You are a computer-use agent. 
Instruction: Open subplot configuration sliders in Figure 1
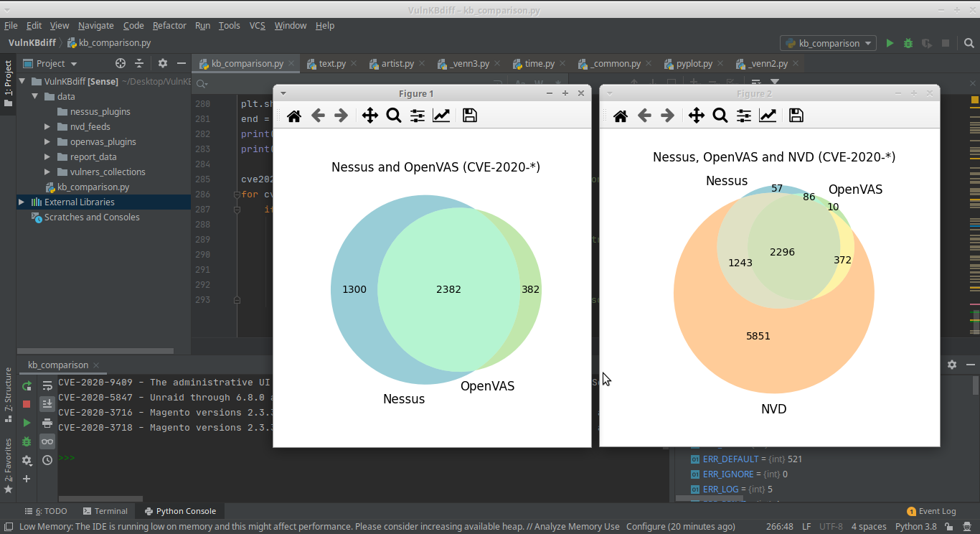coord(417,115)
